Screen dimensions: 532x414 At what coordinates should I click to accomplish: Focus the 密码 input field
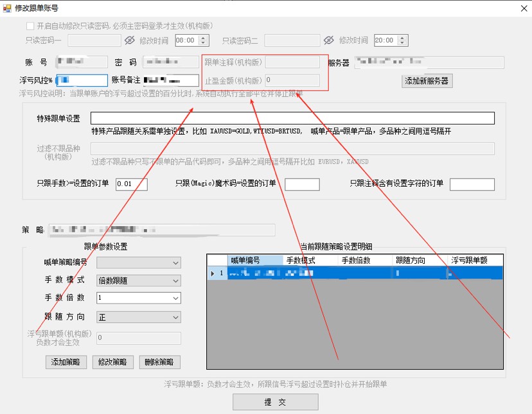171,62
